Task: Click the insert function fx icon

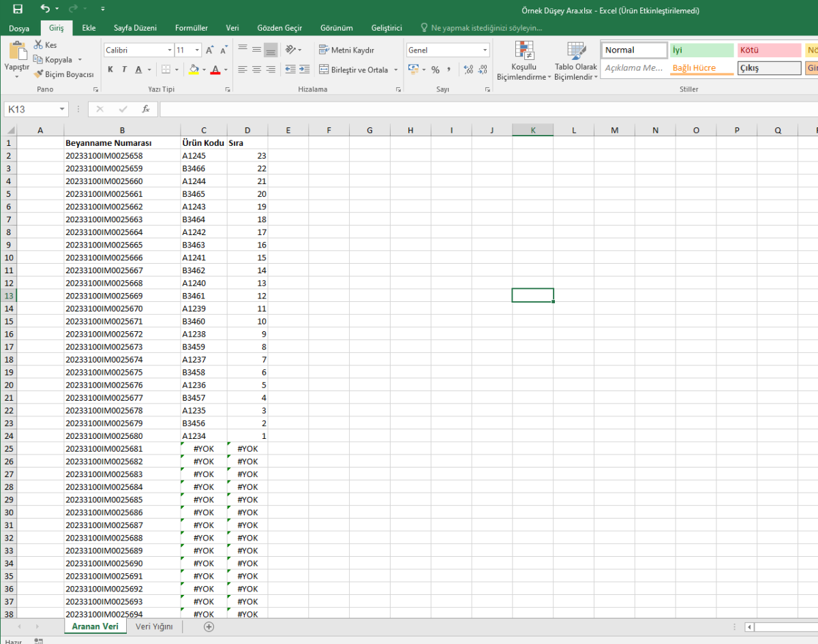Action: (x=145, y=109)
